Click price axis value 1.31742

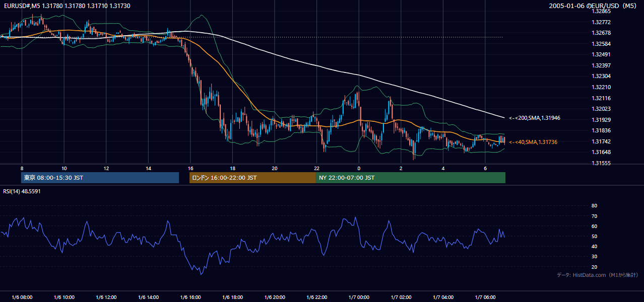[601, 141]
